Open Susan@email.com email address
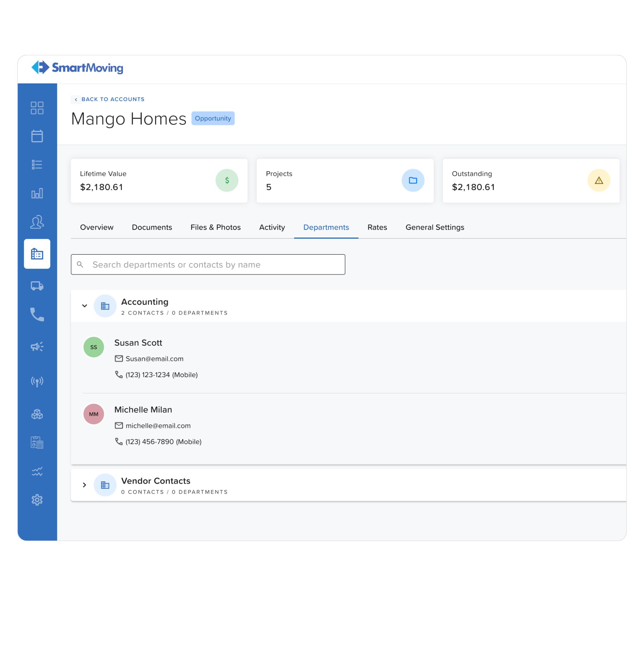This screenshot has width=644, height=653. coord(154,359)
